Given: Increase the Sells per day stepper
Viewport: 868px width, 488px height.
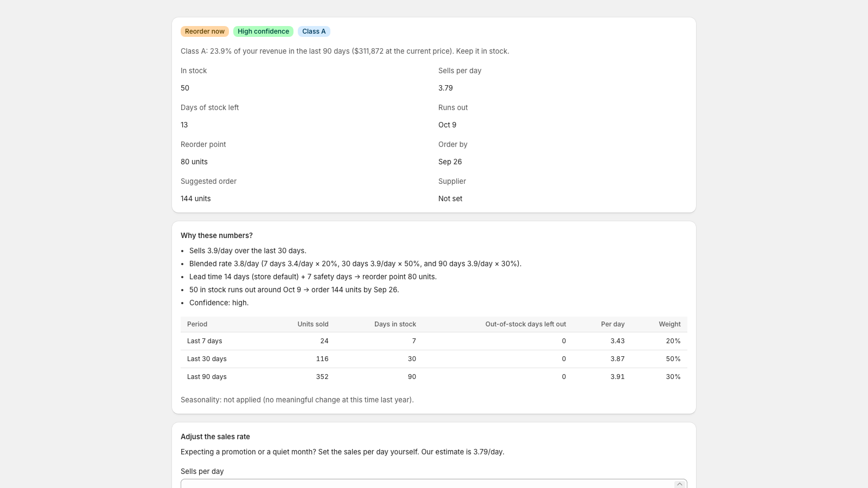Looking at the screenshot, I should (679, 484).
